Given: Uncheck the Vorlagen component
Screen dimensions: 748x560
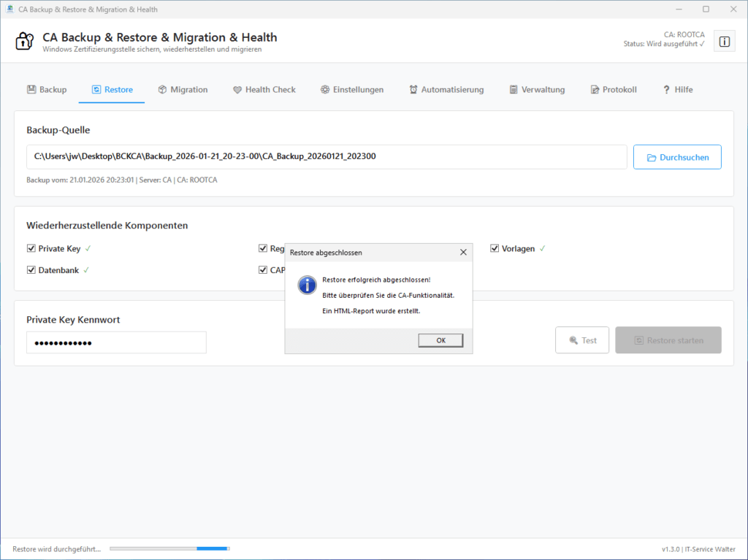Looking at the screenshot, I should point(495,248).
